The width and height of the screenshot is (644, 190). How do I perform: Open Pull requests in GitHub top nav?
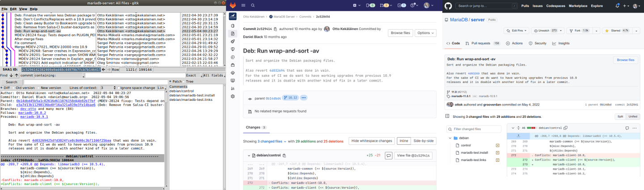(x=525, y=6)
